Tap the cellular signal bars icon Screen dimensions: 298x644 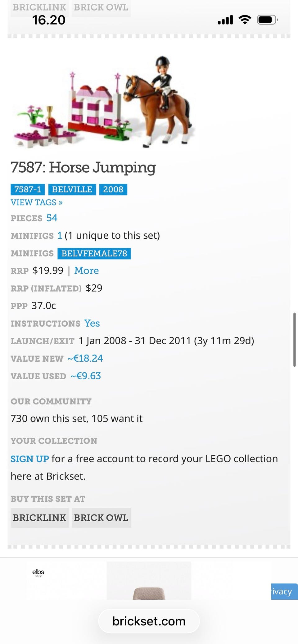[225, 20]
